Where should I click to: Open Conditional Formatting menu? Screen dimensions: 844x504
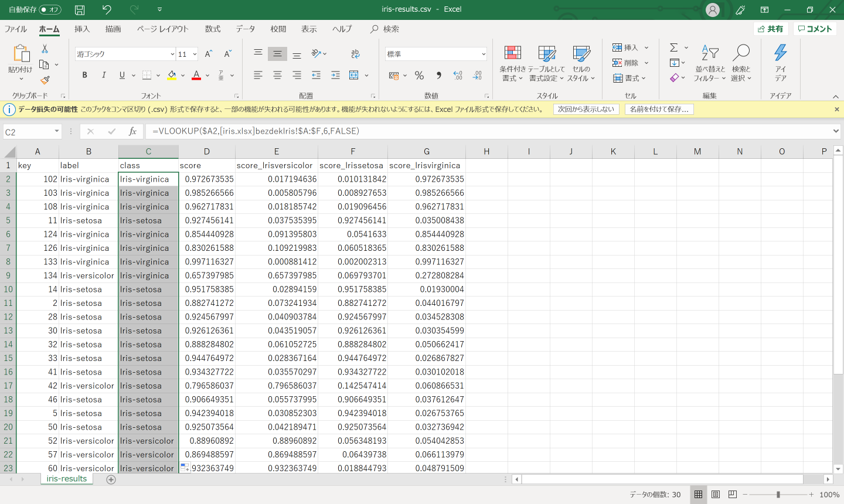pyautogui.click(x=512, y=63)
